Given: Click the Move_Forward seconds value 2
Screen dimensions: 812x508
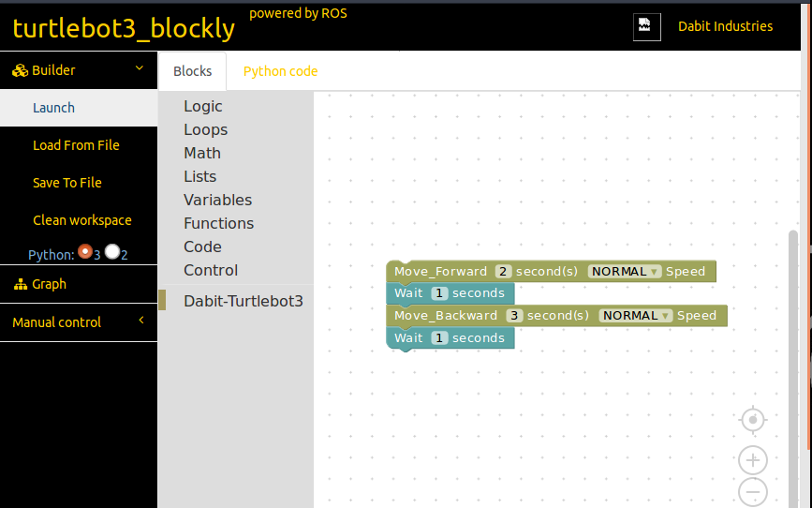Looking at the screenshot, I should [503, 272].
